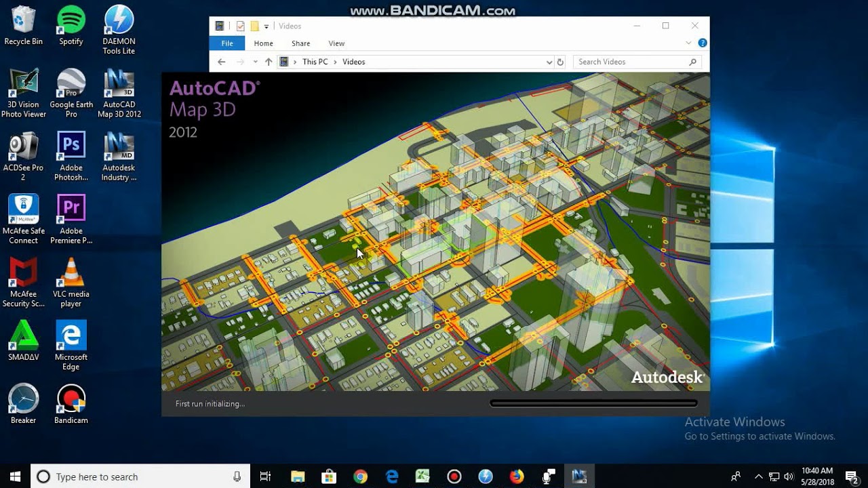Expand the Explorer ribbon chevron
The width and height of the screenshot is (868, 488).
688,43
